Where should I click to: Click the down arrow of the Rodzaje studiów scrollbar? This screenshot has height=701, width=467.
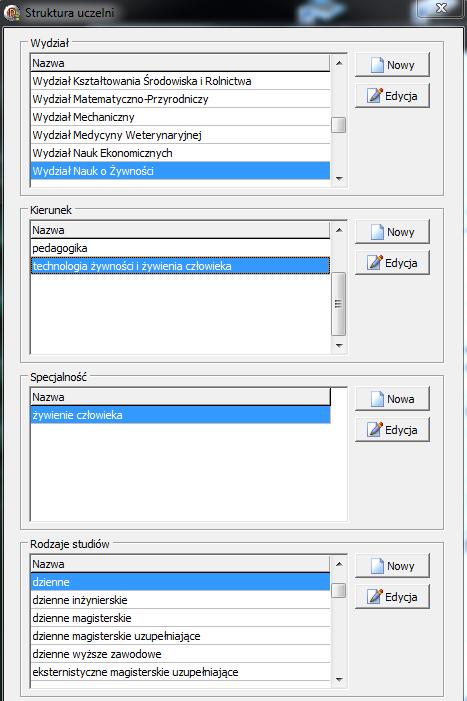(x=339, y=680)
